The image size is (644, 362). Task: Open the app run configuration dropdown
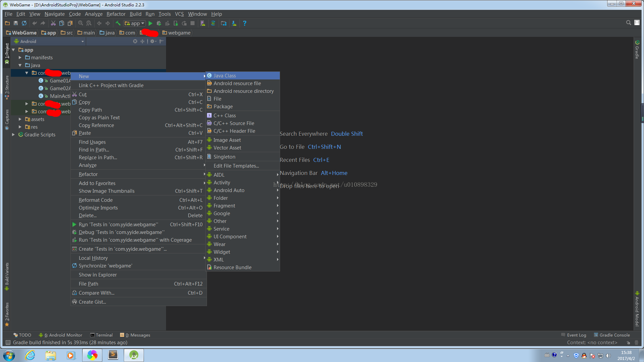[135, 23]
